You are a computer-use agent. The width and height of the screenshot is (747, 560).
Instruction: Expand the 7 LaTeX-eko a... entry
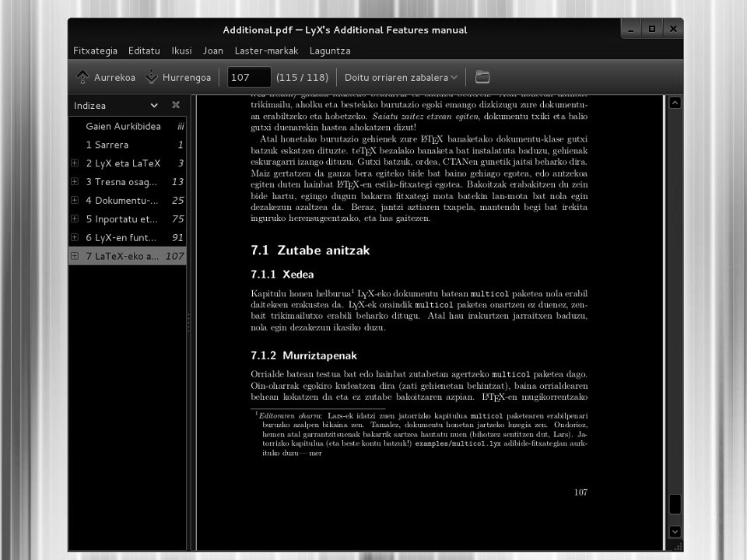pyautogui.click(x=75, y=256)
